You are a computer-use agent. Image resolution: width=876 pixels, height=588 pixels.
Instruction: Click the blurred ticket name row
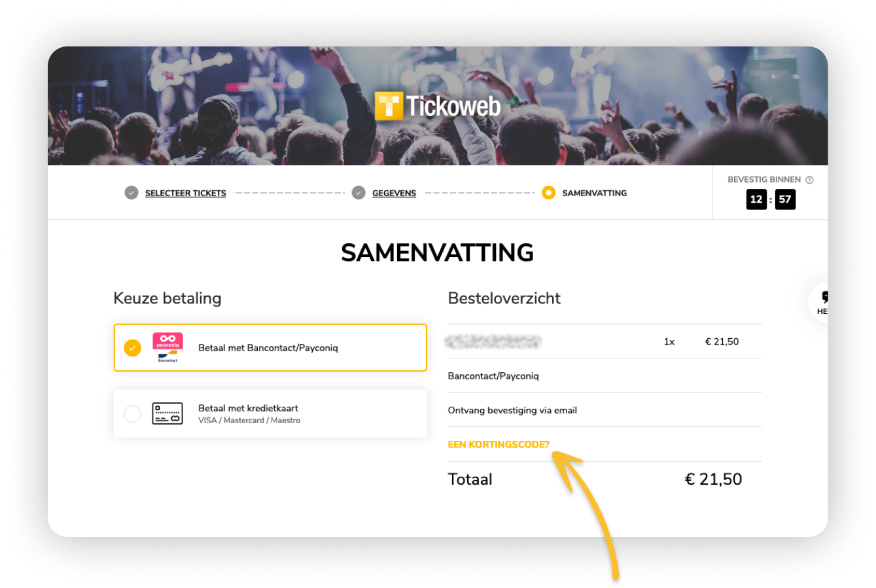492,341
